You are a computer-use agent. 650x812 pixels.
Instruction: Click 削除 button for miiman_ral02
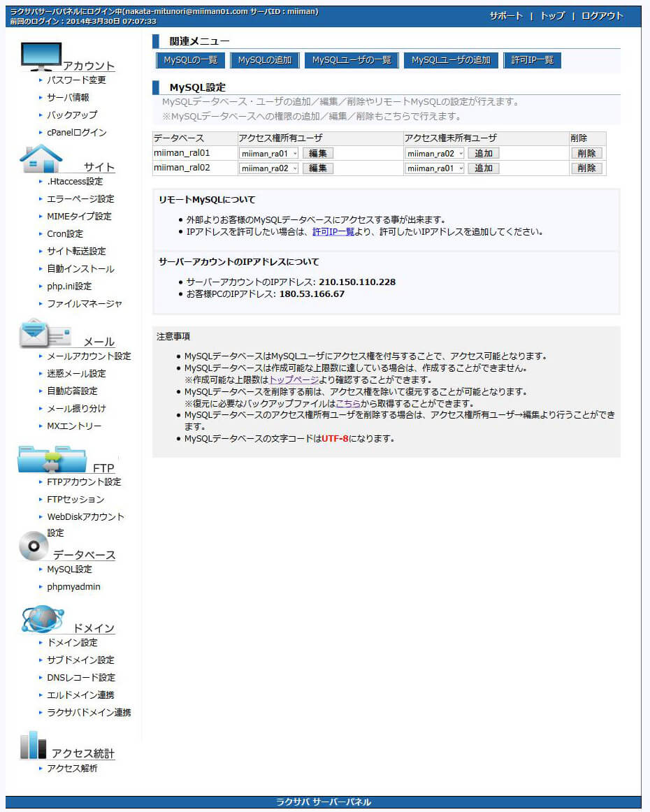coord(587,168)
